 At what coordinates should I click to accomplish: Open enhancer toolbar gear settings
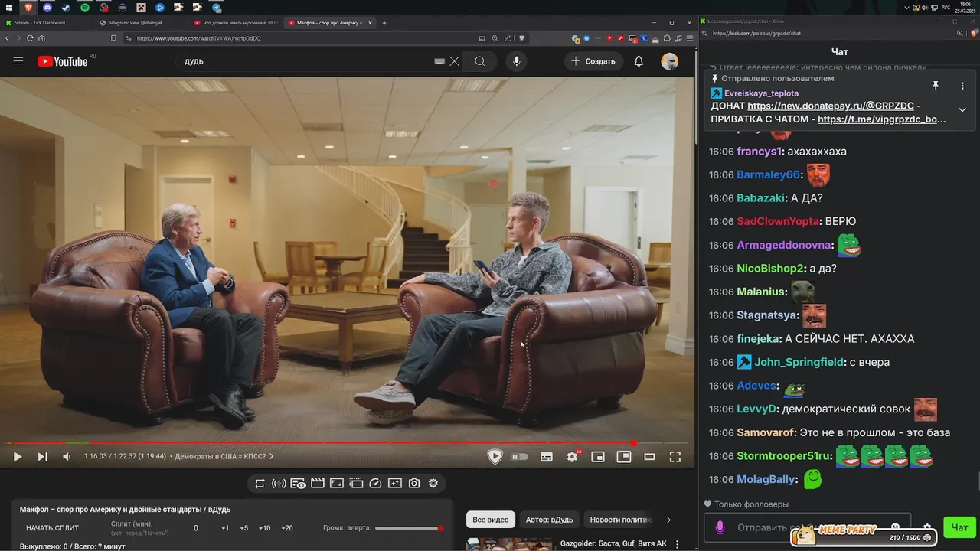pyautogui.click(x=433, y=484)
